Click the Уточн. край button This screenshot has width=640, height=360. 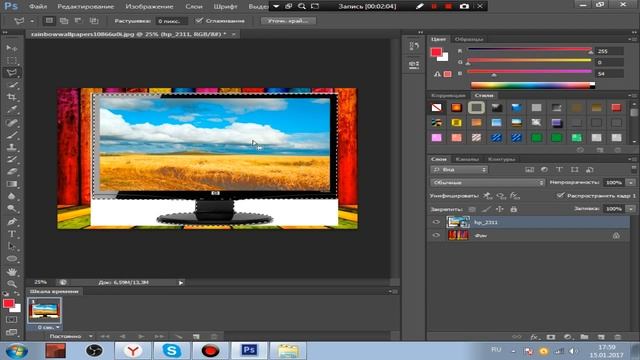(288, 20)
